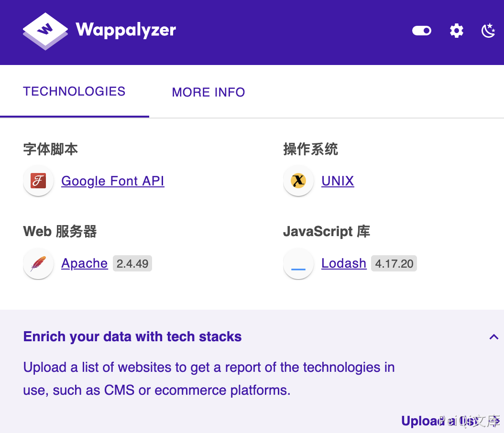
Task: Click the Google Font API icon
Action: [38, 181]
